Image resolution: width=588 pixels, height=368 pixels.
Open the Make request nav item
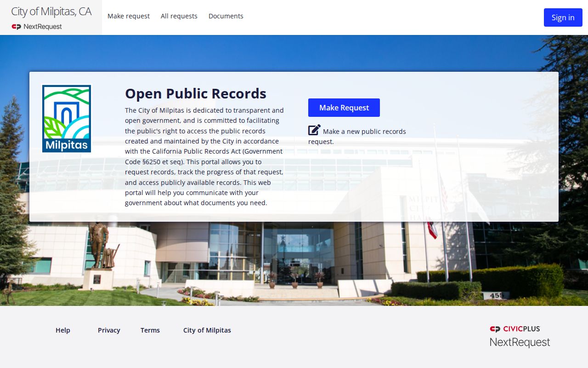[129, 16]
